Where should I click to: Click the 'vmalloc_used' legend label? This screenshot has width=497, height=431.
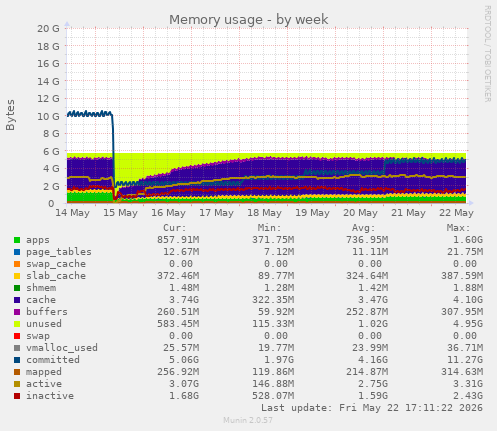point(62,348)
